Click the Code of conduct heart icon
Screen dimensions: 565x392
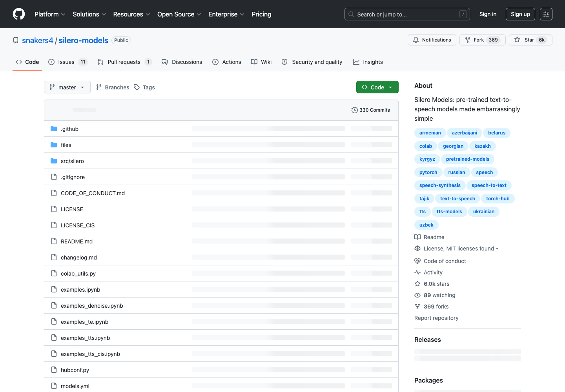[417, 261]
